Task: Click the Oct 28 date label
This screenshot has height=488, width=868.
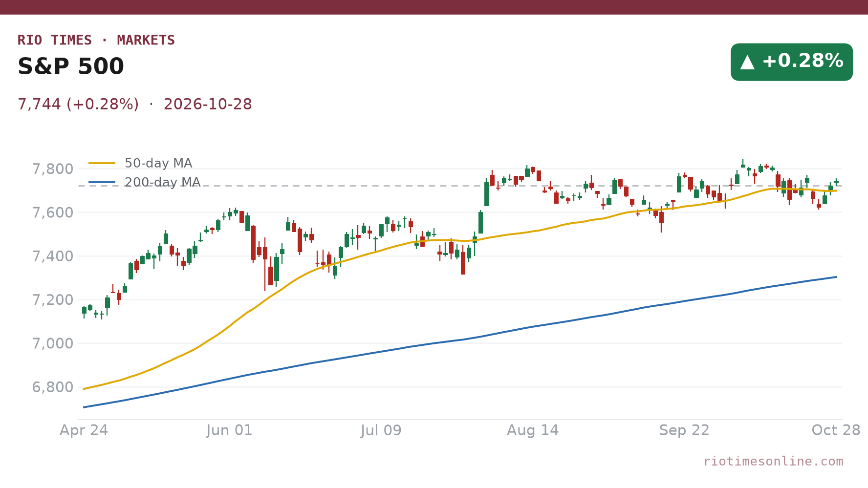Action: pos(836,430)
